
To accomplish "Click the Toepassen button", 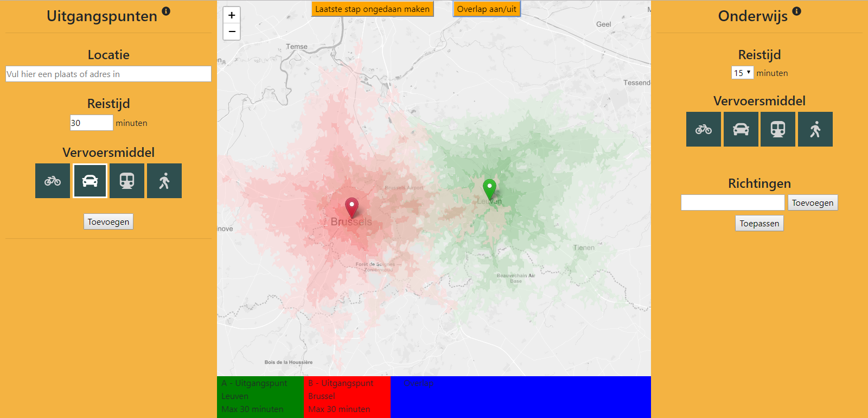I will [759, 223].
